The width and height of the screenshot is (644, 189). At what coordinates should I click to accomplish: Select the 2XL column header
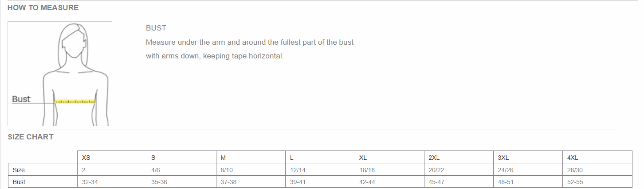click(x=434, y=158)
